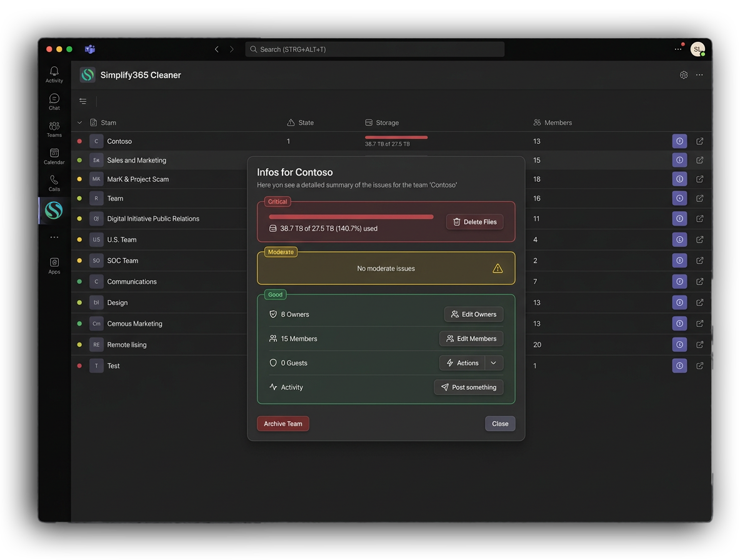Open Design team in external link icon
The image size is (750, 560).
pos(700,302)
